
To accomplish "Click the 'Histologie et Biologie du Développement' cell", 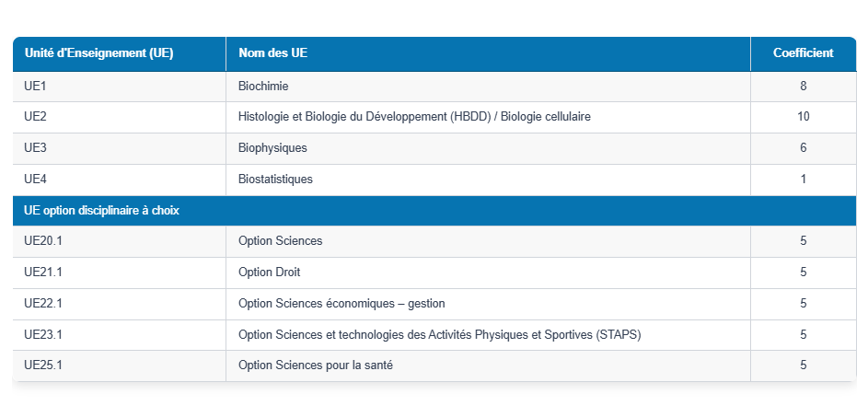I will 413,117.
